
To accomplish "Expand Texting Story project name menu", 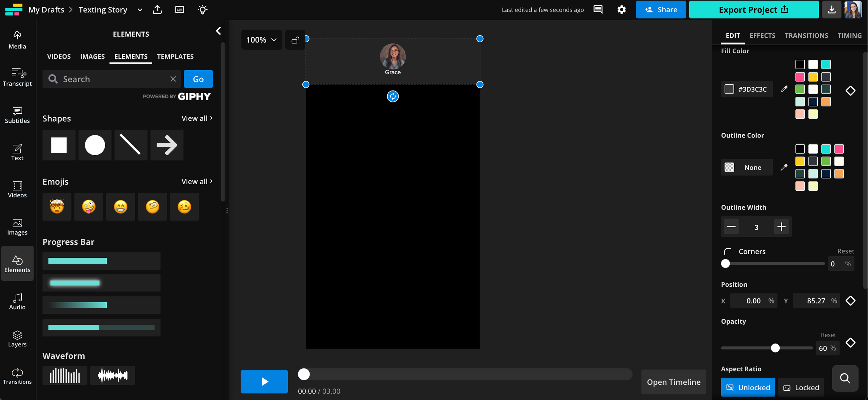I will [140, 10].
